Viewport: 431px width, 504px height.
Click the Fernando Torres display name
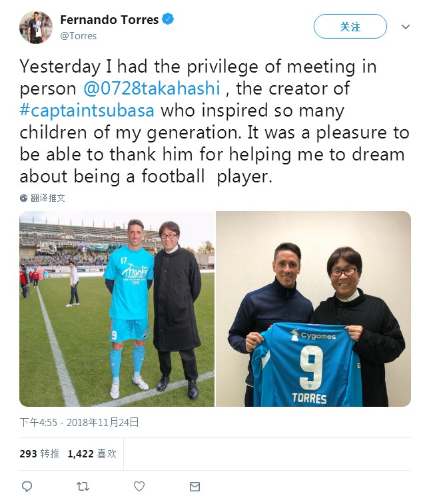(x=109, y=20)
